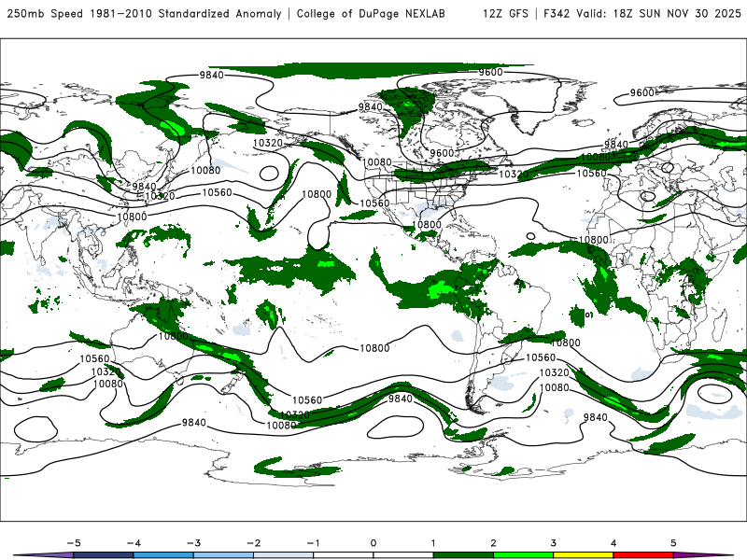Click the "College of DuPage NEXLAB" text
Screen dimensions: 747x560
click(371, 14)
